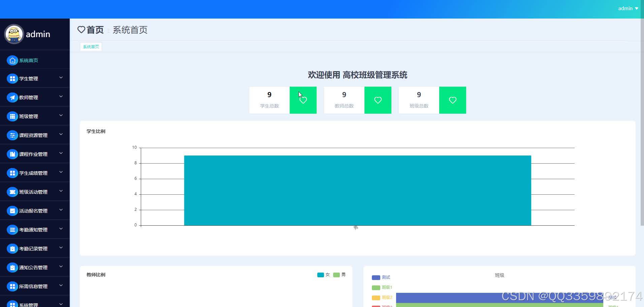Click the 考勤记录管理 clipboard icon
The image size is (644, 307).
pyautogui.click(x=12, y=249)
